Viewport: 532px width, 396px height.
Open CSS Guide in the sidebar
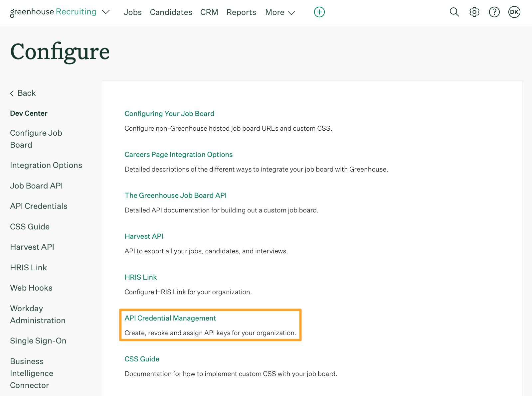pos(30,226)
